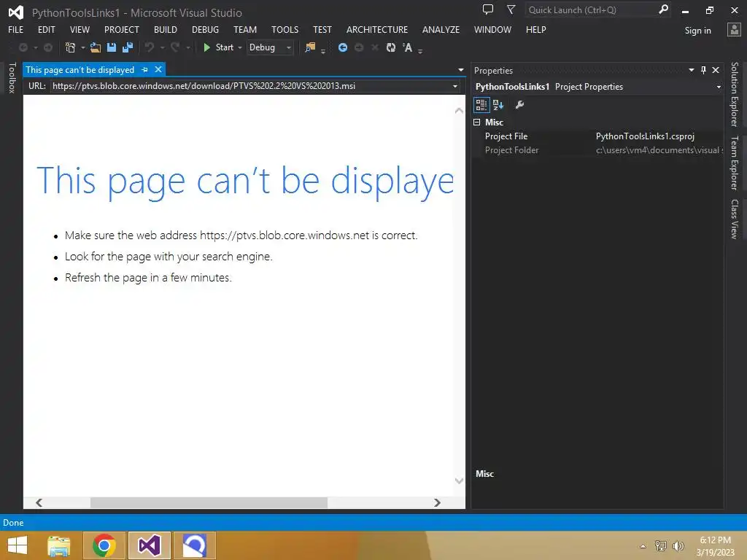Close the 'This page can't be displayed' tab
The image size is (747, 560).
[158, 69]
